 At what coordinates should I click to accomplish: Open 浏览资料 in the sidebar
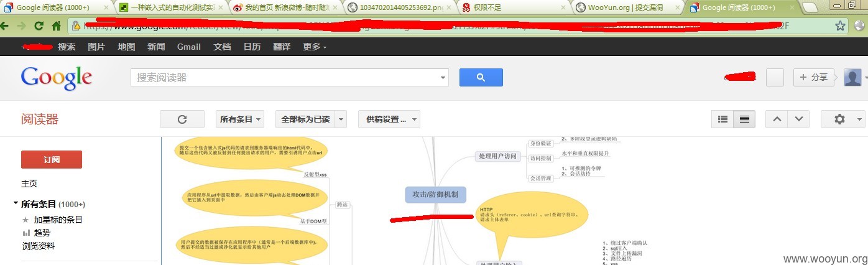(39, 246)
